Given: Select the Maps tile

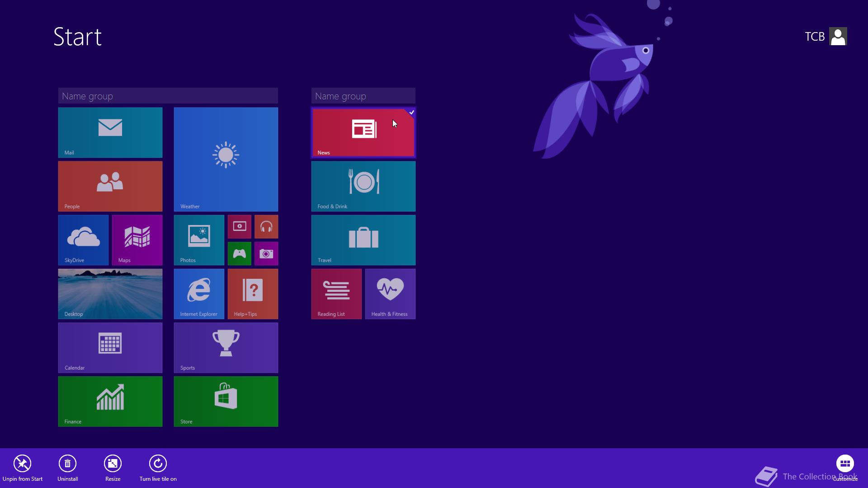Looking at the screenshot, I should pyautogui.click(x=137, y=240).
